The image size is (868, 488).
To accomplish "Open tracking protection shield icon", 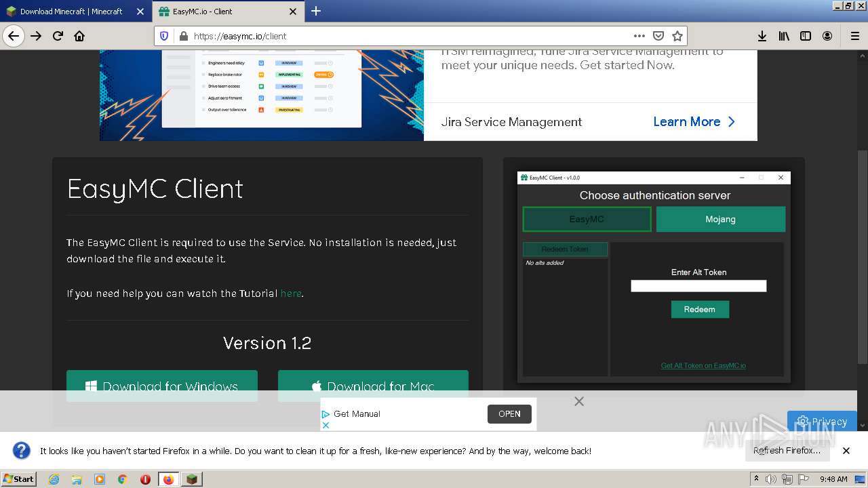I will coord(164,36).
